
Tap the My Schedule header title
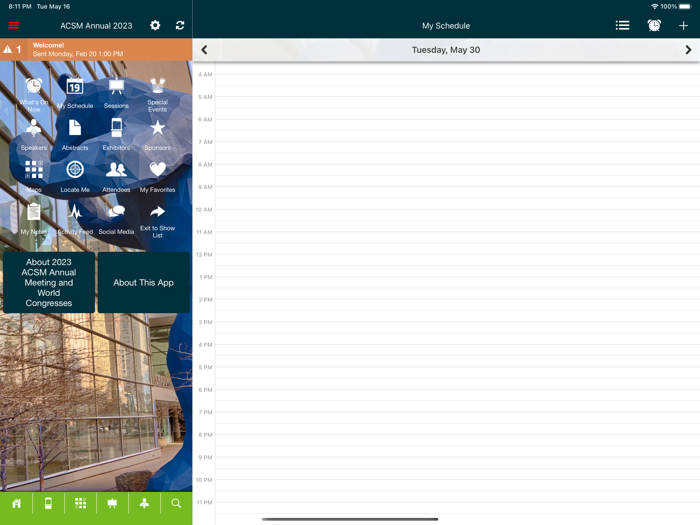click(446, 25)
